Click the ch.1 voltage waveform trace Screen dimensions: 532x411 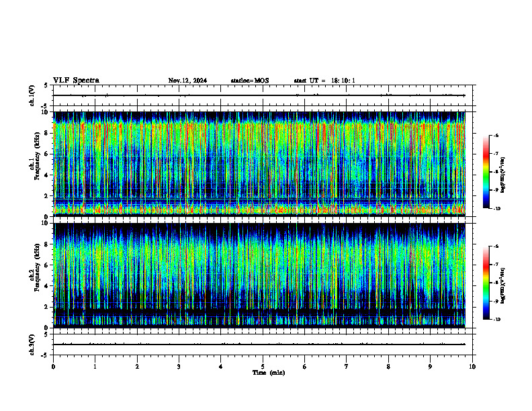pyautogui.click(x=259, y=95)
